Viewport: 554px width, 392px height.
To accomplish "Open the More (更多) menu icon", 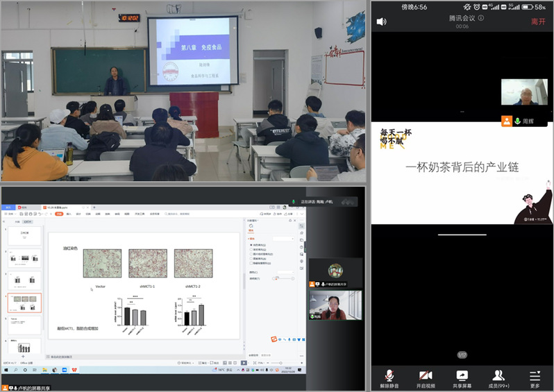I will pos(535,377).
